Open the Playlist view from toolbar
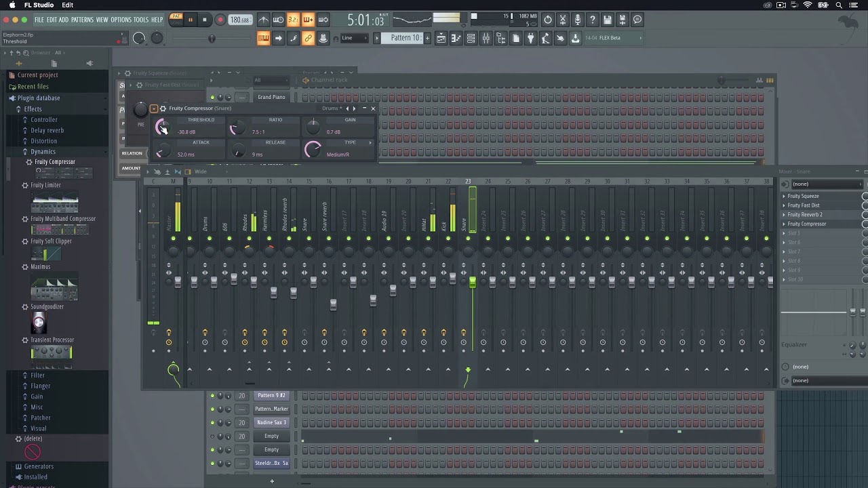868x488 pixels. click(x=441, y=38)
